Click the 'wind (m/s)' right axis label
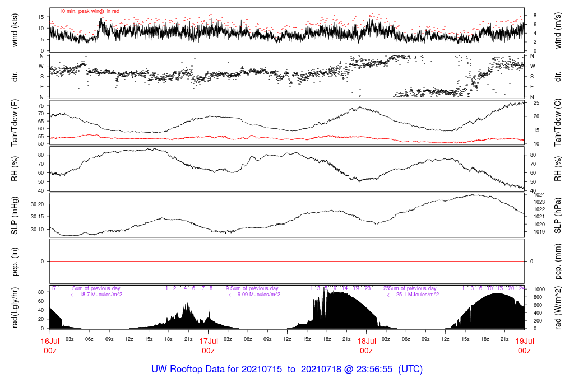Image resolution: width=574 pixels, height=392 pixels. point(558,30)
